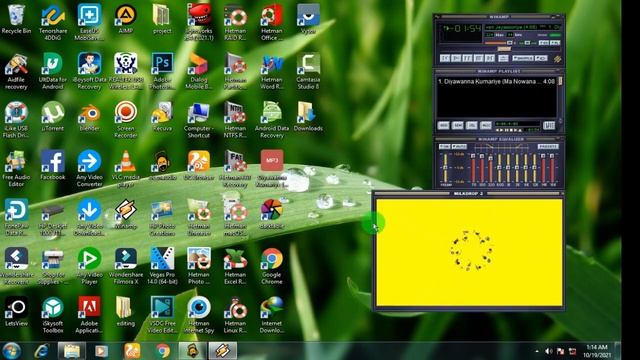The height and width of the screenshot is (360, 640).
Task: Click Winamp Pause button
Action: pos(467,58)
